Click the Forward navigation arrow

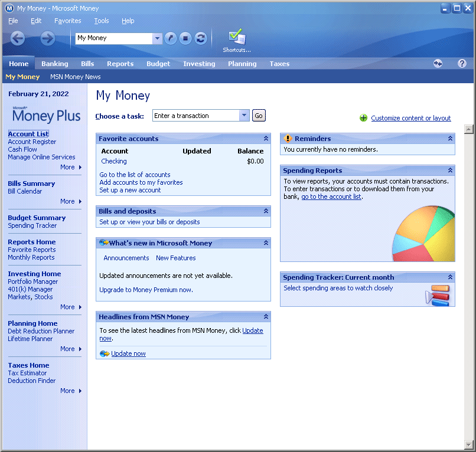(x=48, y=38)
